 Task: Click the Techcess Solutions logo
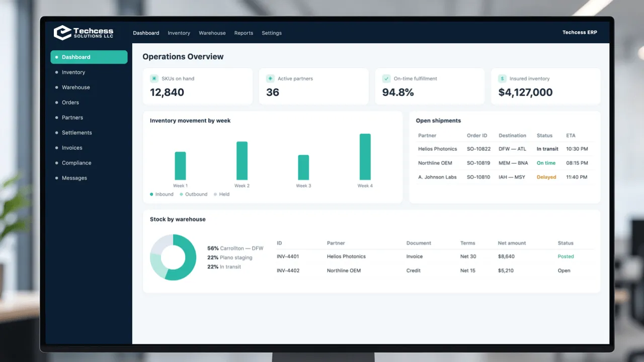[84, 33]
